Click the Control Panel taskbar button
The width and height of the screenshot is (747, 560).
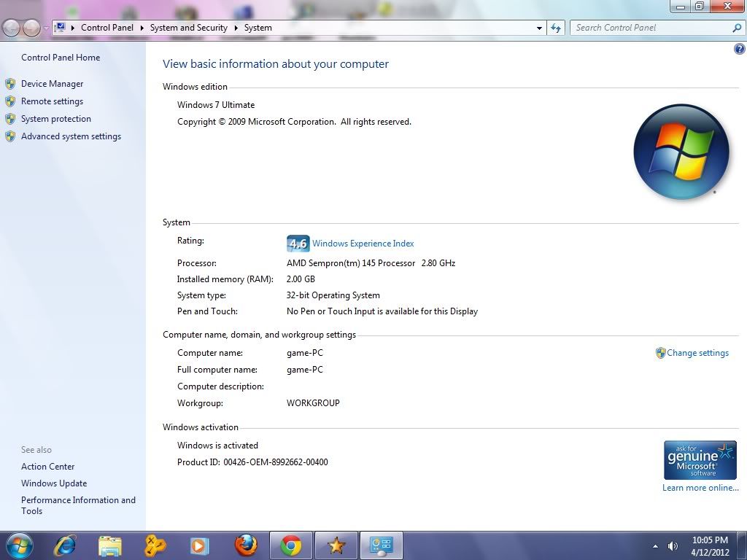(x=381, y=545)
